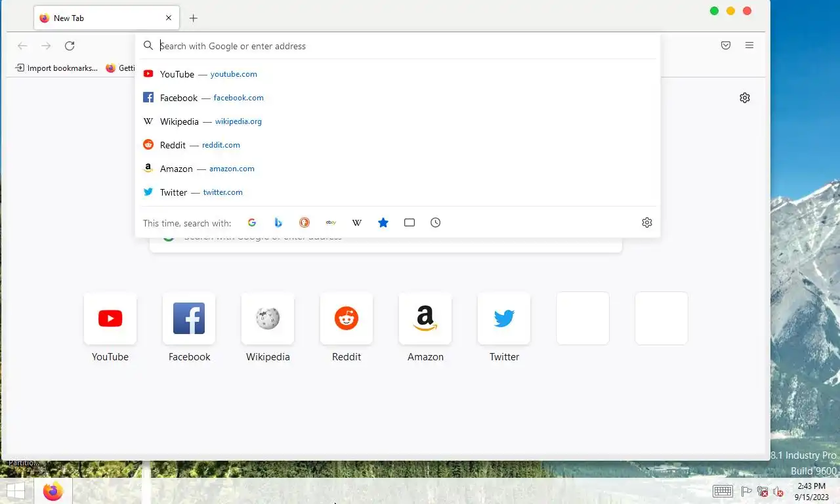Choose Bing in one-off search row
This screenshot has width=840, height=504.
pos(278,222)
